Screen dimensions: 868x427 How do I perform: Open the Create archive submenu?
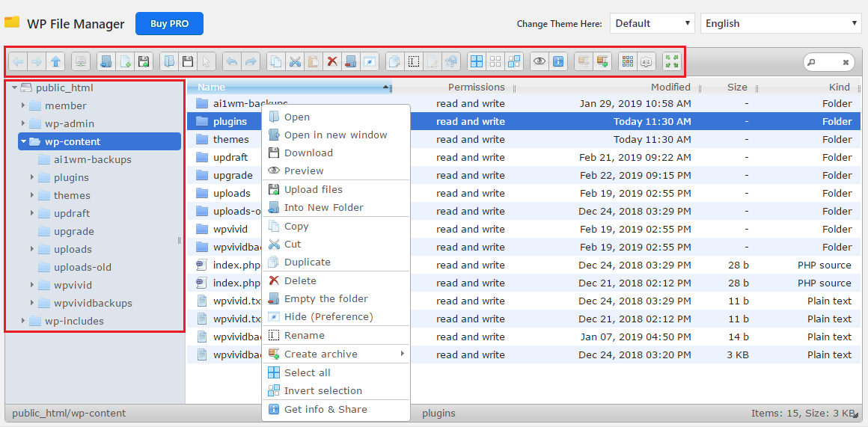click(x=335, y=354)
